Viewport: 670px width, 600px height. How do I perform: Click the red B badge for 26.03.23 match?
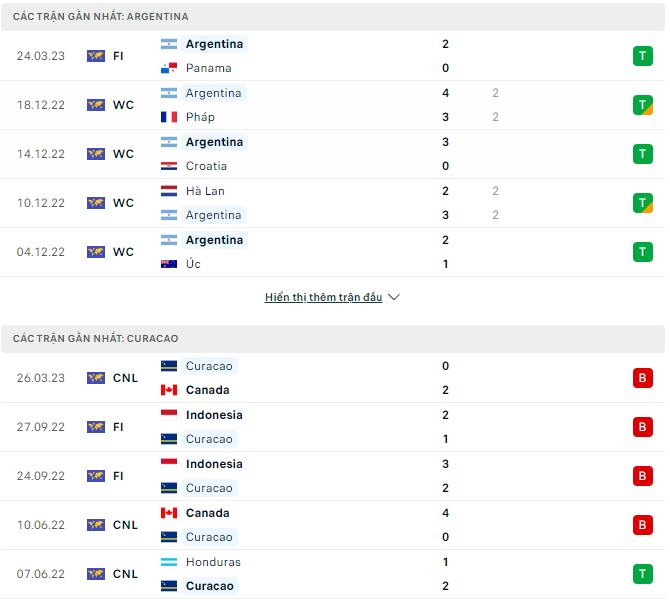click(642, 378)
